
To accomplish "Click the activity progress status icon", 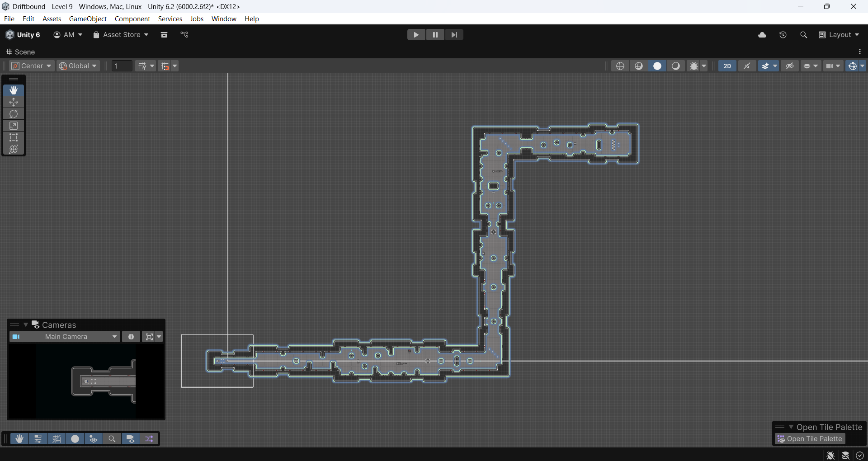I will [860, 455].
